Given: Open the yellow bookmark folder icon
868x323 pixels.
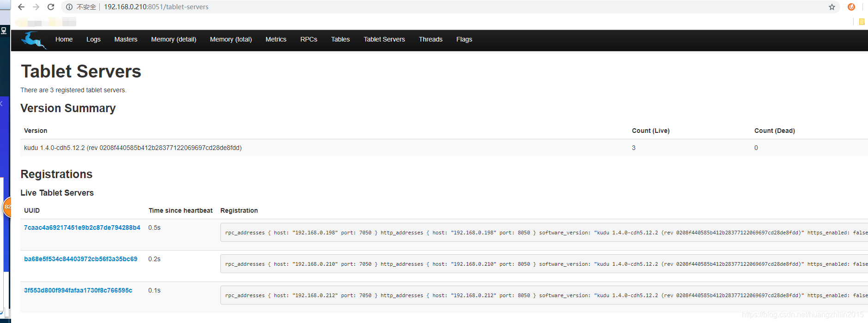Looking at the screenshot, I should click(862, 22).
